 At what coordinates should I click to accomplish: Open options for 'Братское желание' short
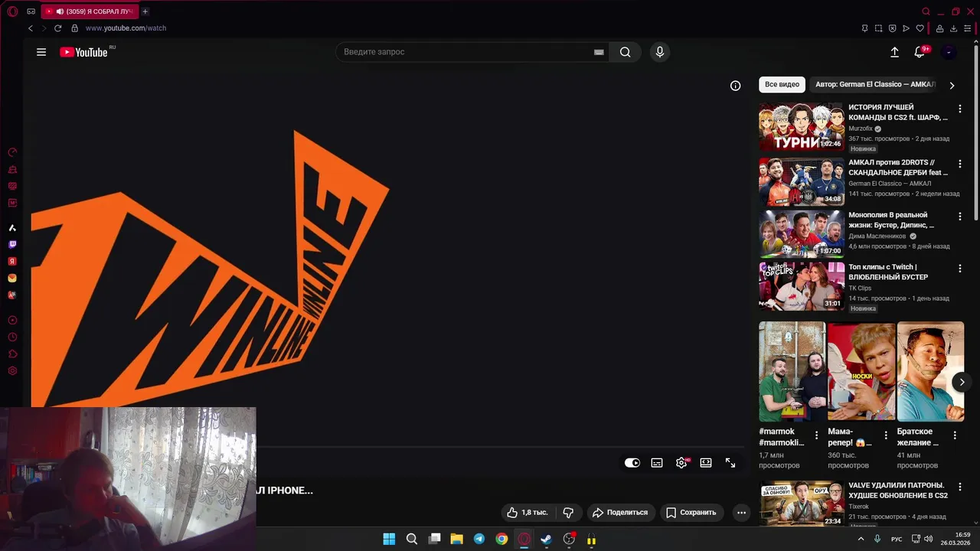955,435
